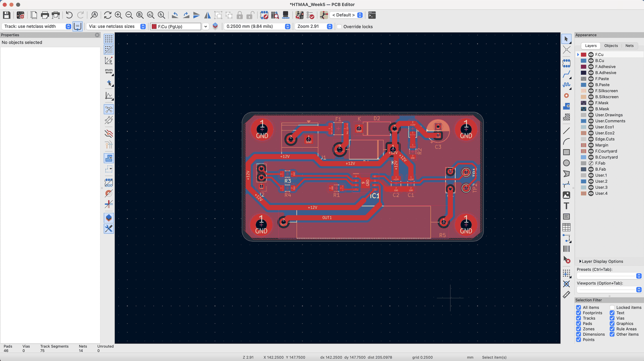Toggle Zones in Selection Filter
The width and height of the screenshot is (644, 361).
pos(578,329)
